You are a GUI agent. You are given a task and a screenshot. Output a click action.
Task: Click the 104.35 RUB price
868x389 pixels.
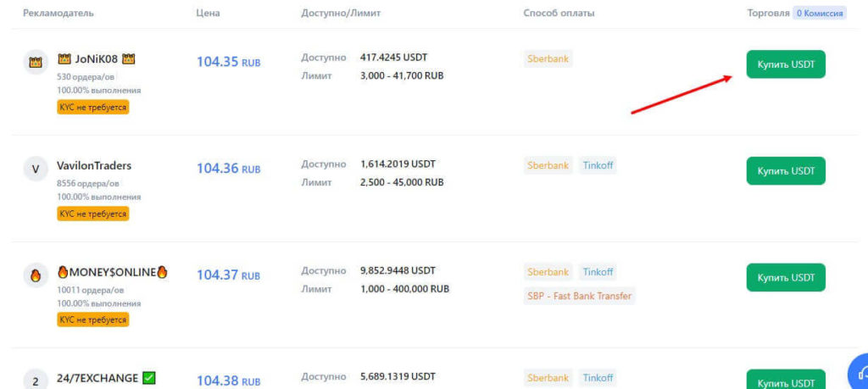click(228, 62)
